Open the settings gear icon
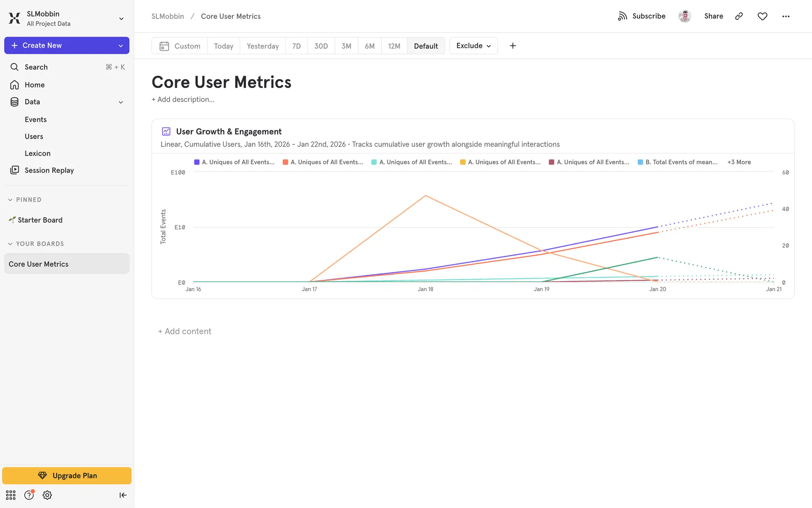The width and height of the screenshot is (812, 508). (47, 495)
